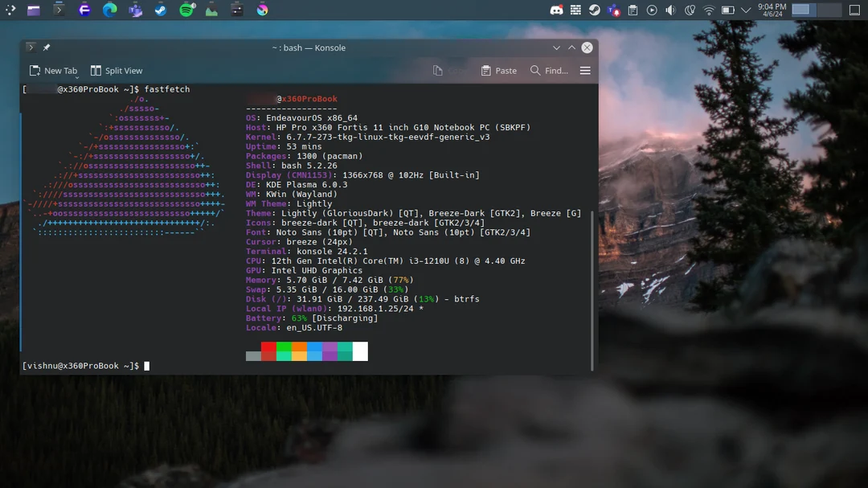This screenshot has height=488, width=868.
Task: Toggle show desktop at the panel's far right
Action: [854, 10]
